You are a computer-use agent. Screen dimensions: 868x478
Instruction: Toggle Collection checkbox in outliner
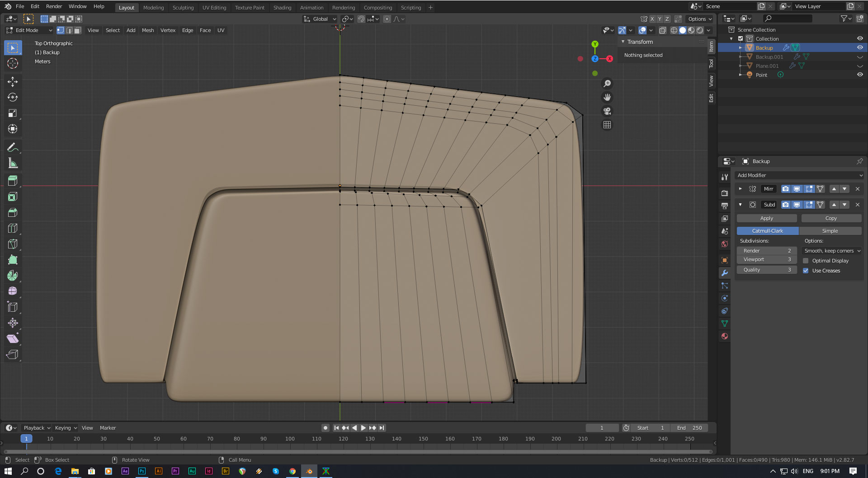point(741,38)
